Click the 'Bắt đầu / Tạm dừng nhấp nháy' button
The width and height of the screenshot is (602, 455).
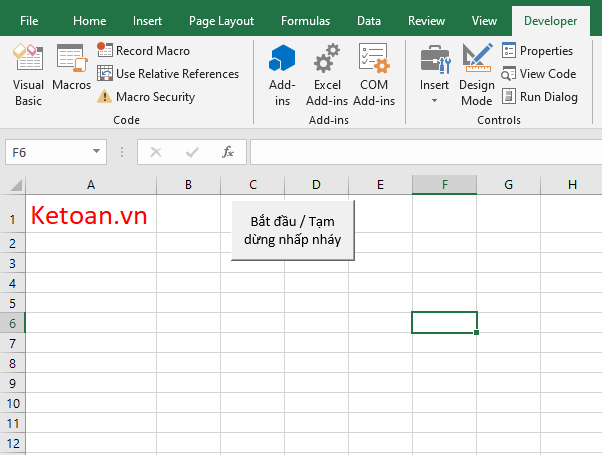coord(292,231)
